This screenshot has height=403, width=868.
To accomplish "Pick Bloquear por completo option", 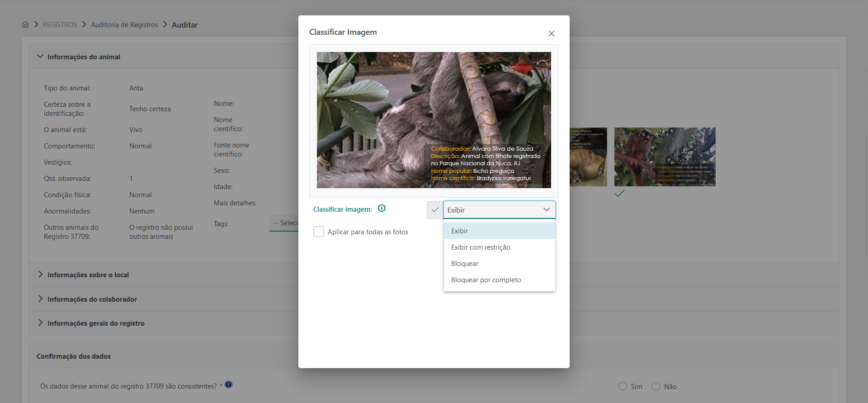I will [x=499, y=280].
